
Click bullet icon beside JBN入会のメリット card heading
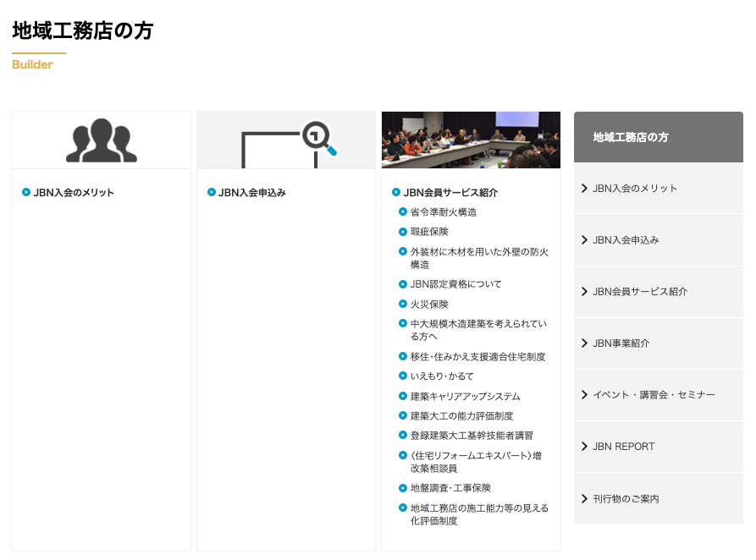click(x=26, y=192)
